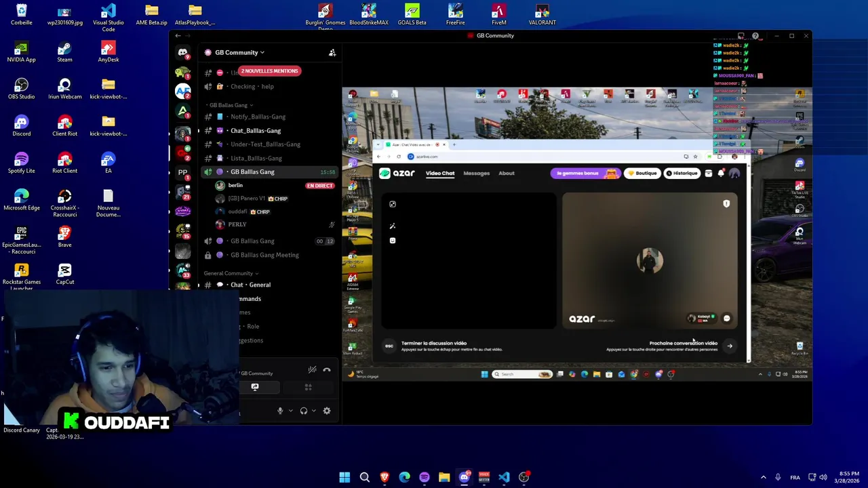Select Rockstar Games Launcher desktop icon
Screen dimensions: 868x488
pos(21,277)
